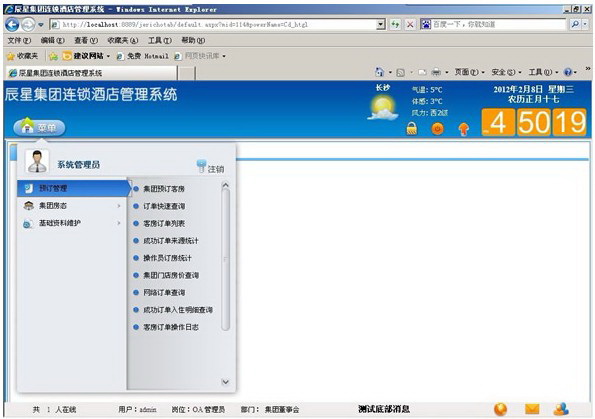595x419 pixels.
Task: Click the RSS feeds icon
Action: point(400,72)
